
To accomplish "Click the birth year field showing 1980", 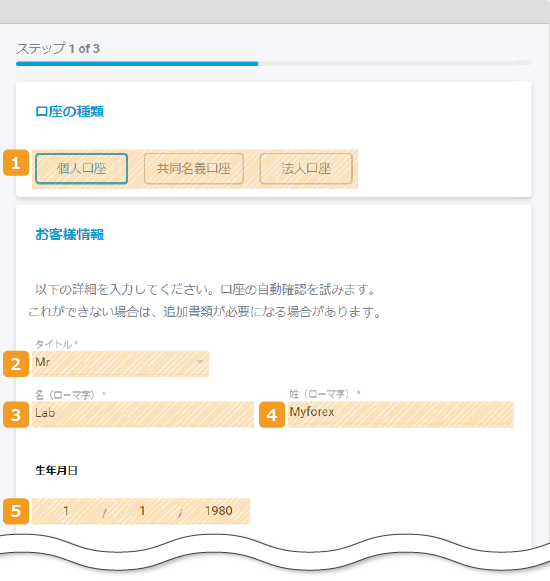I will pyautogui.click(x=219, y=511).
